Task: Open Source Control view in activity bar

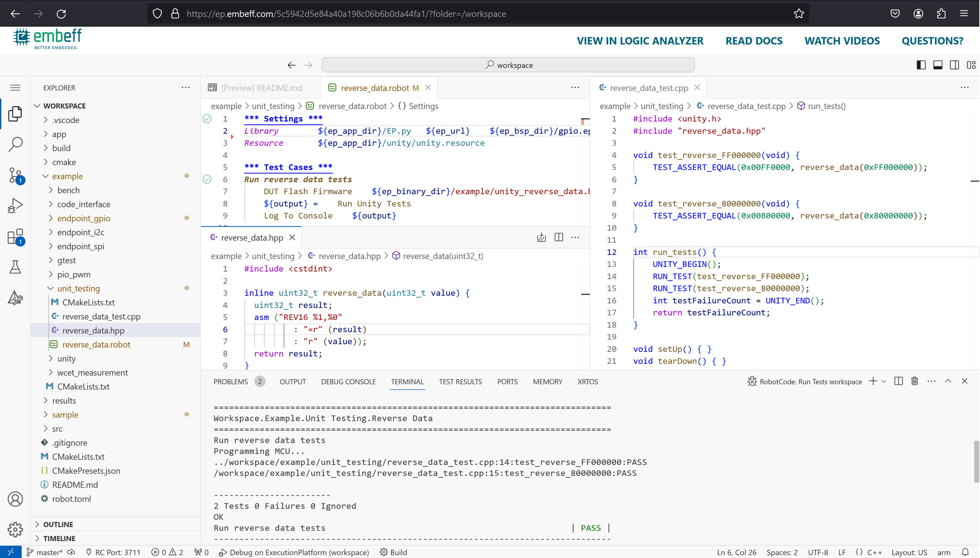Action: tap(15, 175)
